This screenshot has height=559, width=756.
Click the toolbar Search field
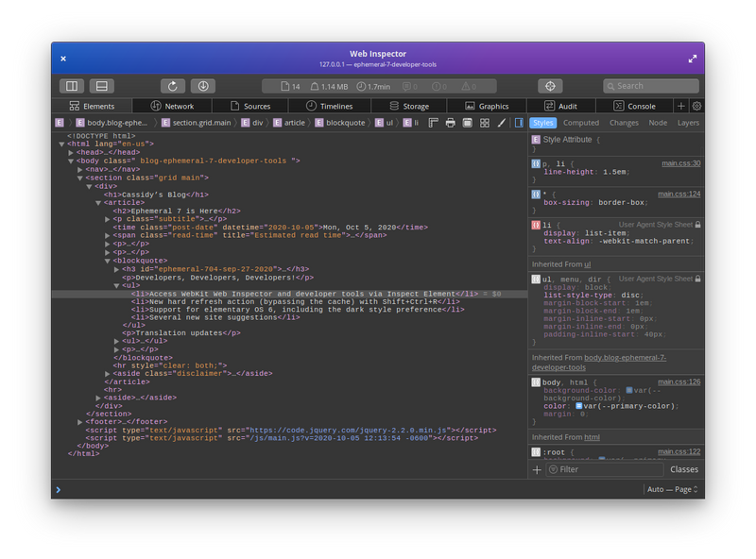(651, 86)
